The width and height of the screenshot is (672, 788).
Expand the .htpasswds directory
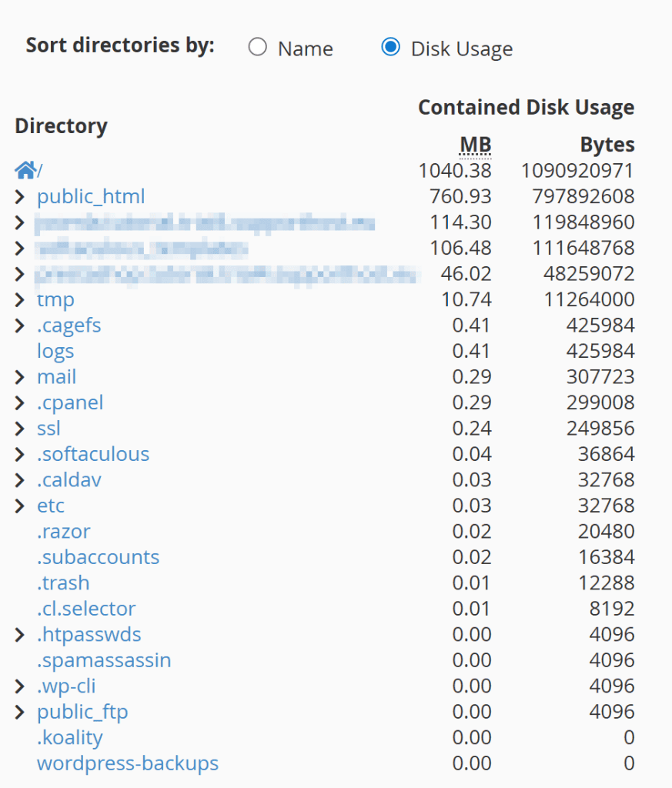19,634
